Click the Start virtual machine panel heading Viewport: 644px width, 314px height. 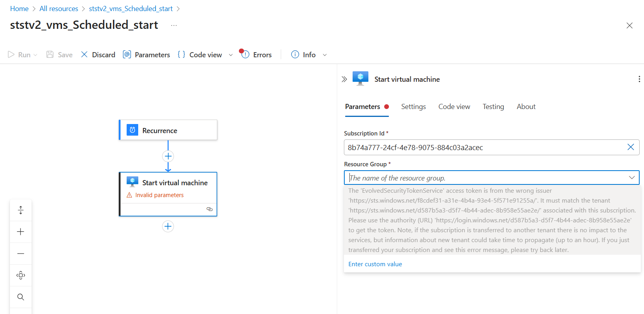[x=407, y=79]
